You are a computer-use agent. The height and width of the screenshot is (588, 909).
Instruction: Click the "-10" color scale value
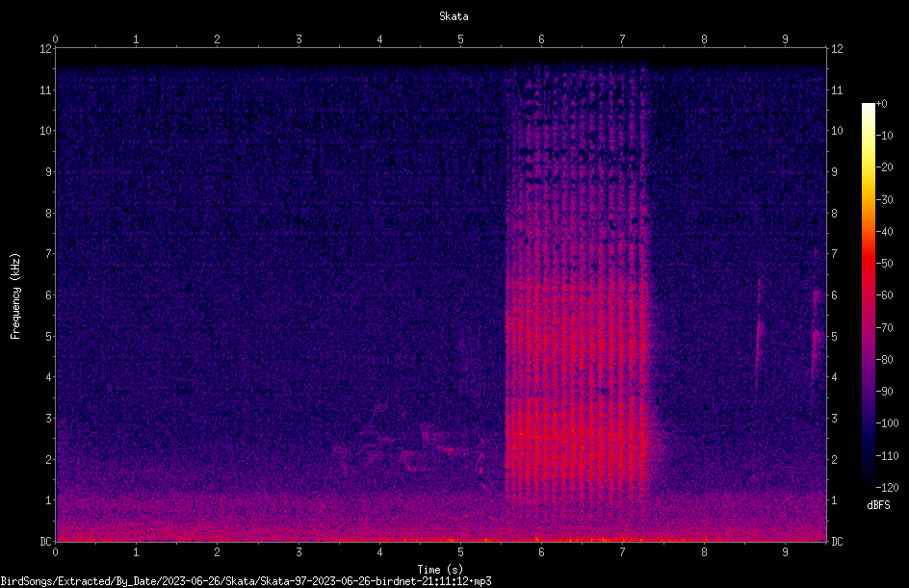[x=884, y=136]
